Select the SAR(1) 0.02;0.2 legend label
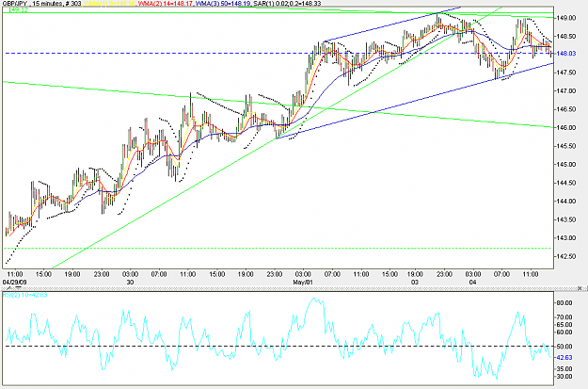The height and width of the screenshot is (389, 588). (x=285, y=4)
